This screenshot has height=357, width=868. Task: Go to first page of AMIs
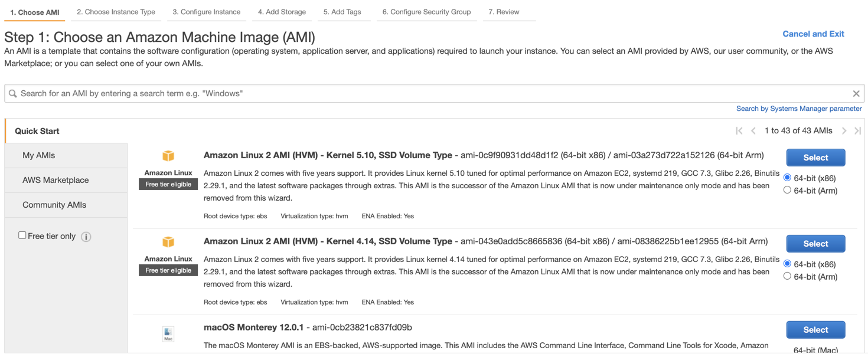[739, 131]
